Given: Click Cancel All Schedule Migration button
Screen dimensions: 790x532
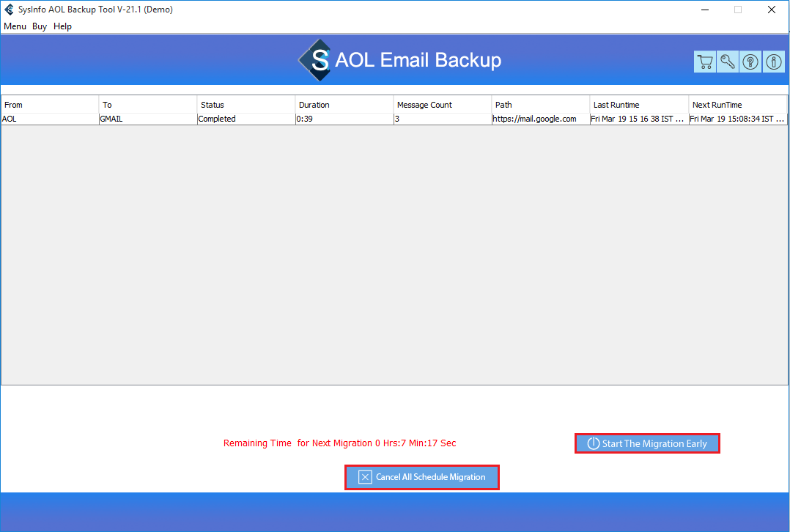Looking at the screenshot, I should pyautogui.click(x=421, y=477).
